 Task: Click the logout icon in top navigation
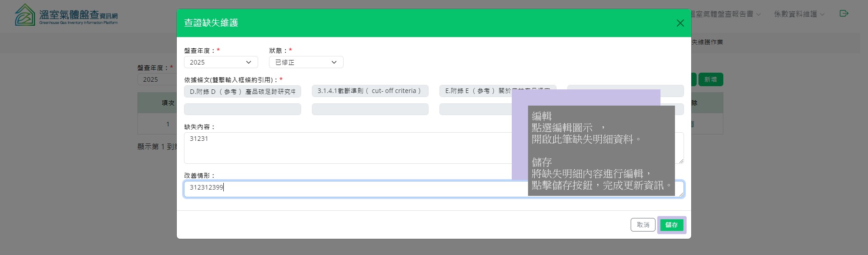pyautogui.click(x=844, y=14)
